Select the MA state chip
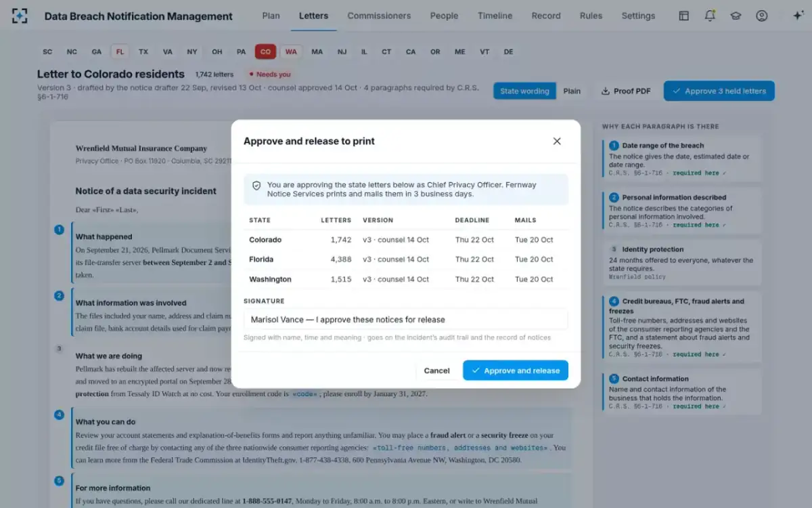This screenshot has width=812, height=508. pyautogui.click(x=317, y=51)
